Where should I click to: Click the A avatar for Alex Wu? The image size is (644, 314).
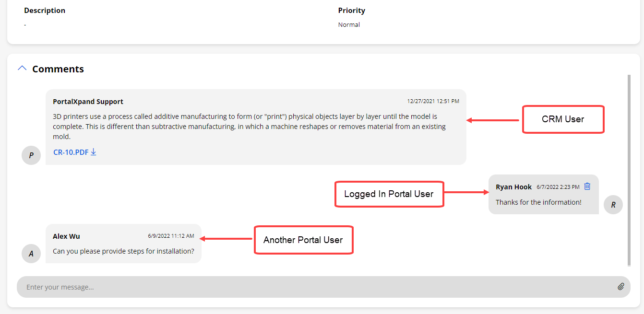click(x=31, y=254)
